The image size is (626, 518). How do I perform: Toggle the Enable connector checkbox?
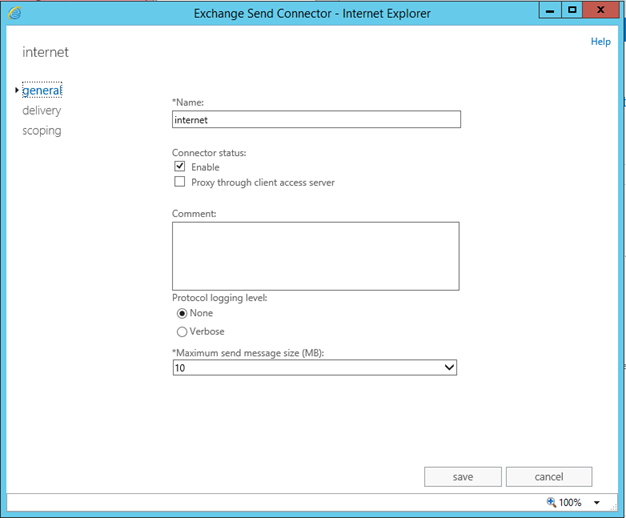180,166
